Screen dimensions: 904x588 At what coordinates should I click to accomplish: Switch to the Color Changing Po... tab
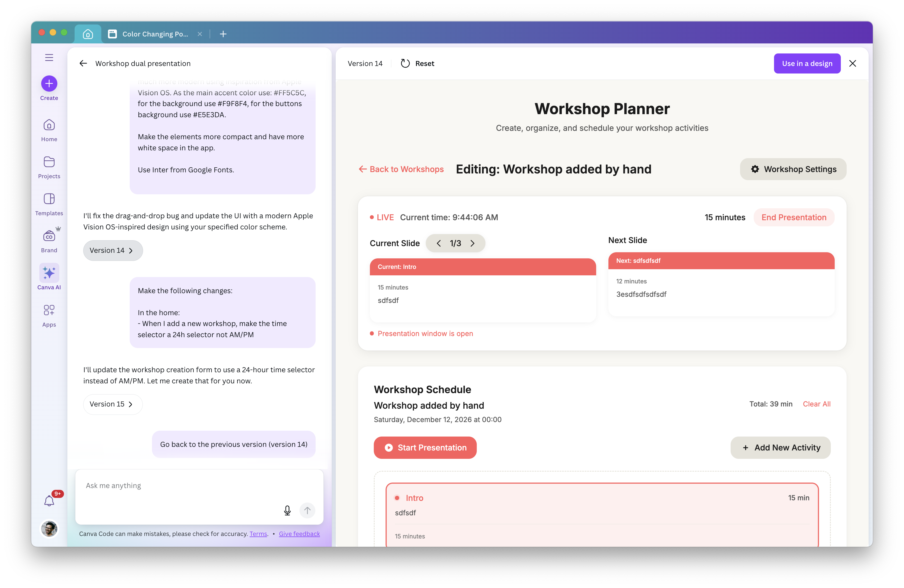coord(154,34)
